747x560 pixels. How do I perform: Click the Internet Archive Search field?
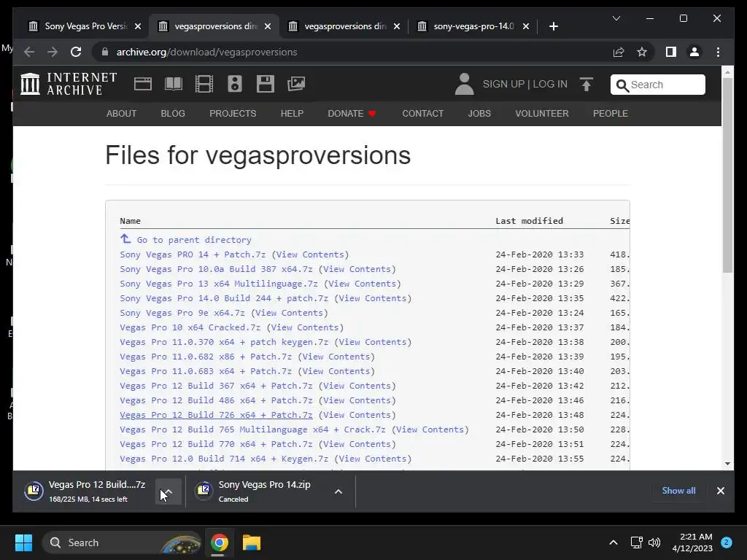tap(658, 85)
